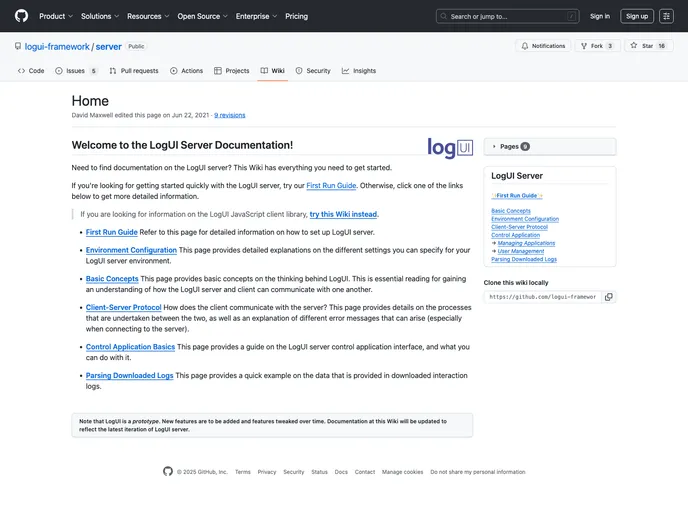Open the footer Privacy link
Image resolution: width=688 pixels, height=512 pixels.
[267, 472]
